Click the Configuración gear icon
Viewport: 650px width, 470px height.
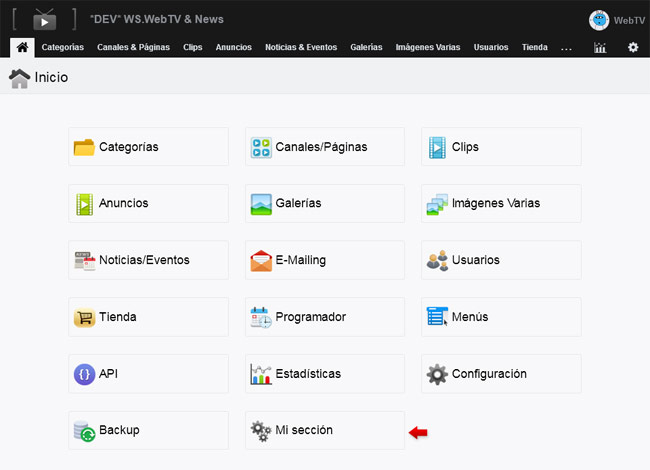tap(437, 374)
